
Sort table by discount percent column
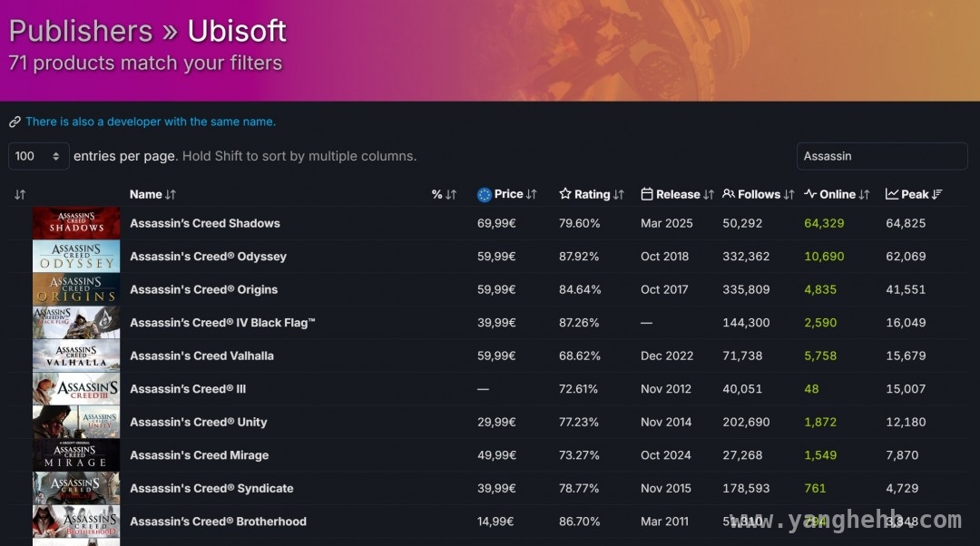point(444,194)
